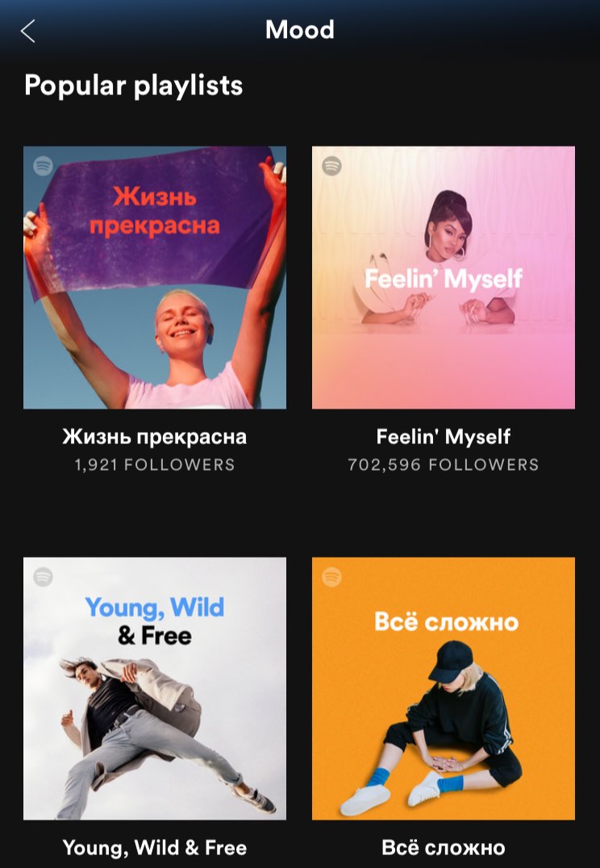This screenshot has height=868, width=600.
Task: Tap the back arrow icon
Action: (27, 31)
